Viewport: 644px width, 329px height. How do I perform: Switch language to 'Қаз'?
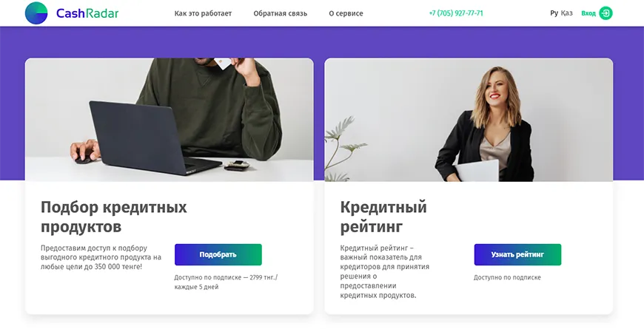[x=567, y=13]
